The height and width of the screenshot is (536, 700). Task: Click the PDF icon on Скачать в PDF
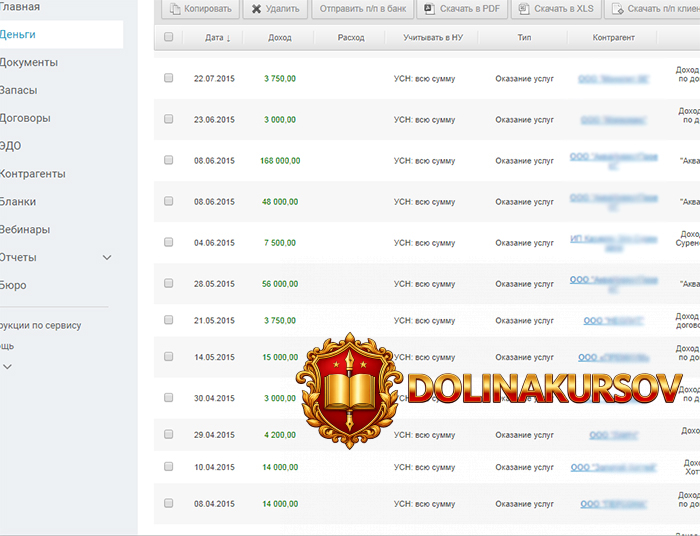click(x=429, y=9)
